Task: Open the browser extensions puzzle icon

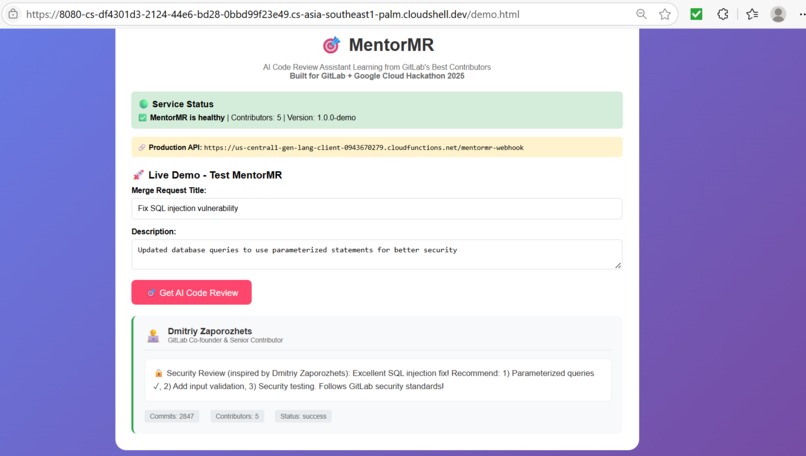Action: click(x=723, y=14)
